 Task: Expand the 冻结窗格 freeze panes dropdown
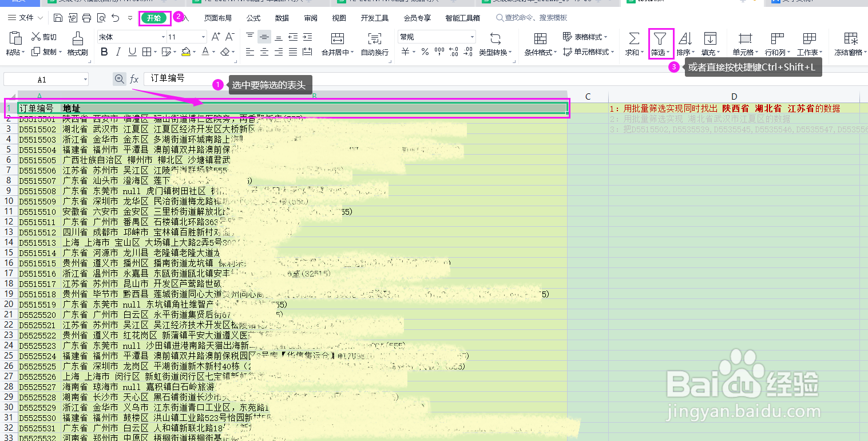tap(865, 53)
